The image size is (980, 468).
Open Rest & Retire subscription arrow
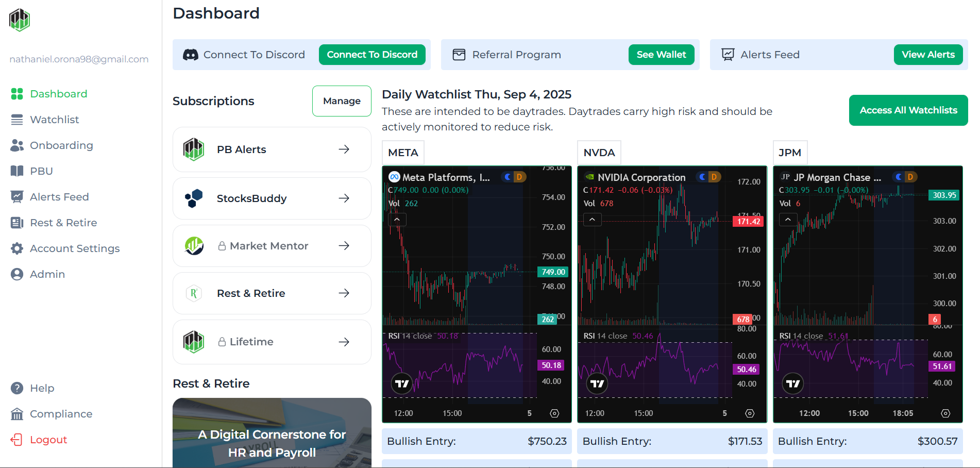pos(344,293)
